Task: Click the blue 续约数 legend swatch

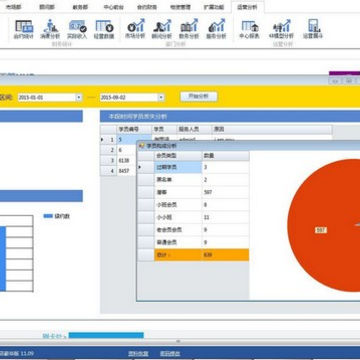Action: tap(48, 216)
